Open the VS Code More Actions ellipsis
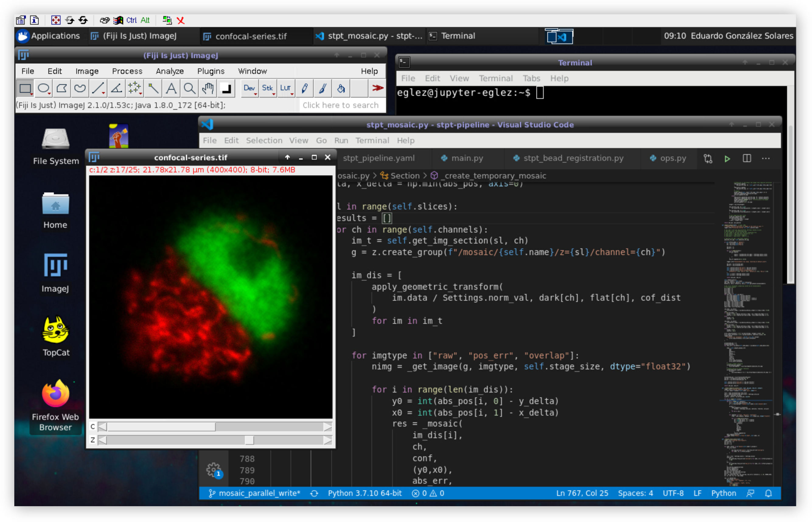Screen dimensions: 812x522 [x=765, y=159]
